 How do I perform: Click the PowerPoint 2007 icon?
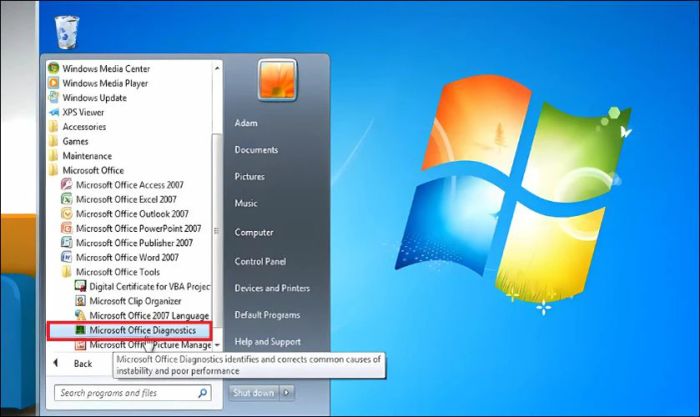(67, 228)
